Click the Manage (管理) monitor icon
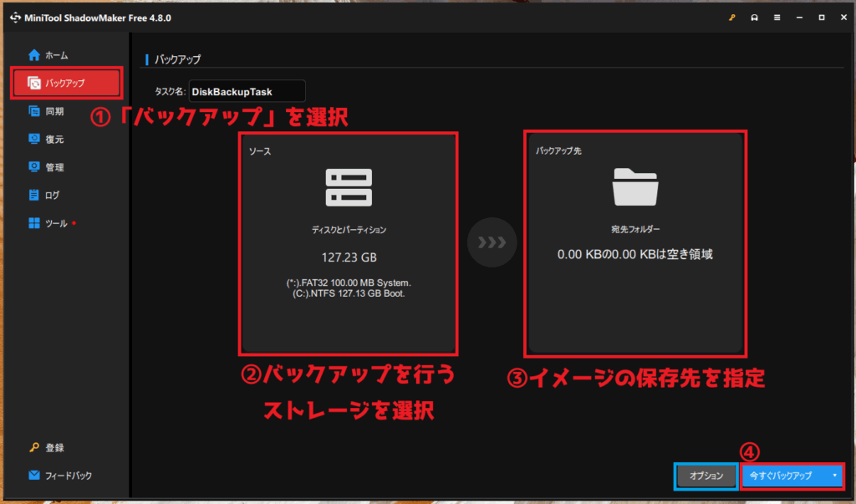 [x=34, y=167]
